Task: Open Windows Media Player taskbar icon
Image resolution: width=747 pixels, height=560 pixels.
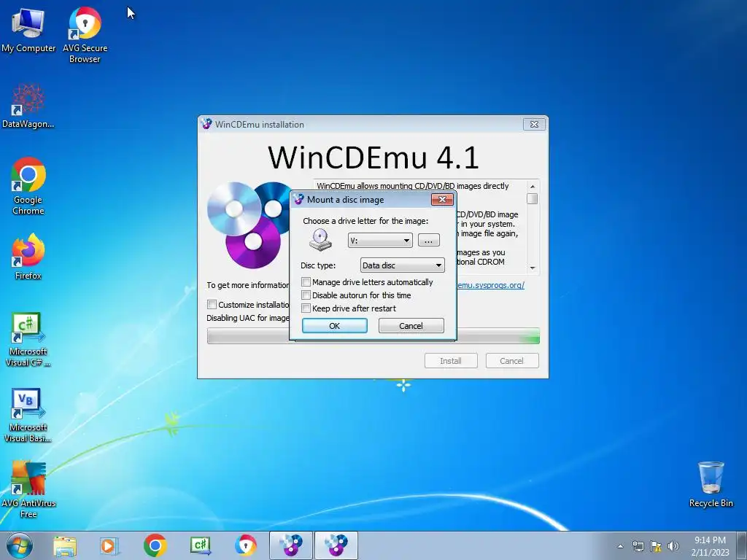Action: [x=109, y=545]
